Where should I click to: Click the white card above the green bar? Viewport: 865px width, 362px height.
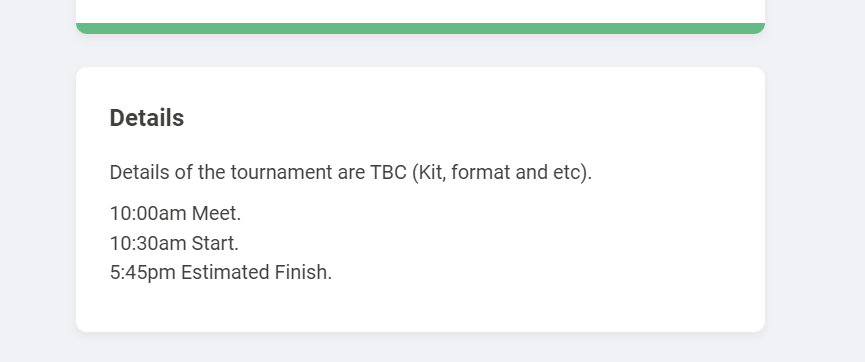pos(420,11)
